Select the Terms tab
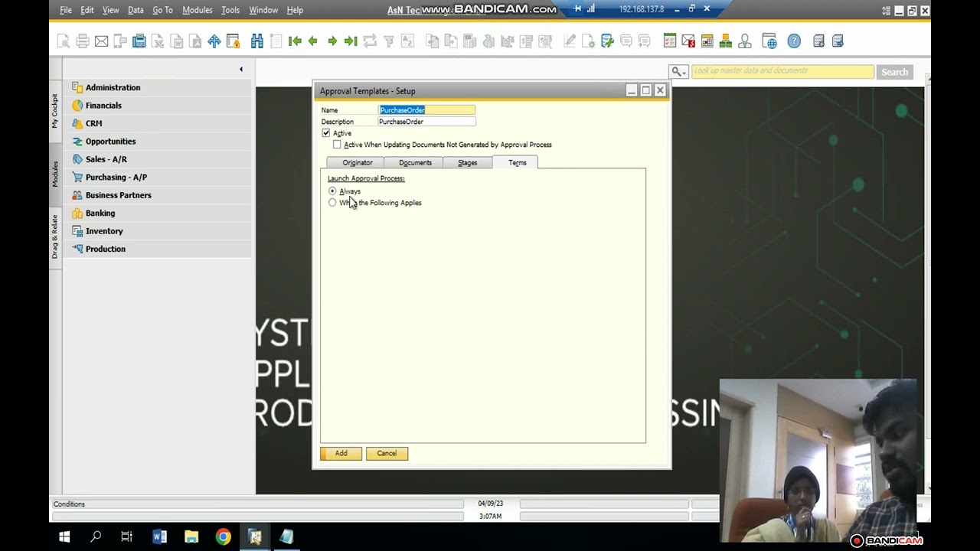980x551 pixels. [x=517, y=162]
